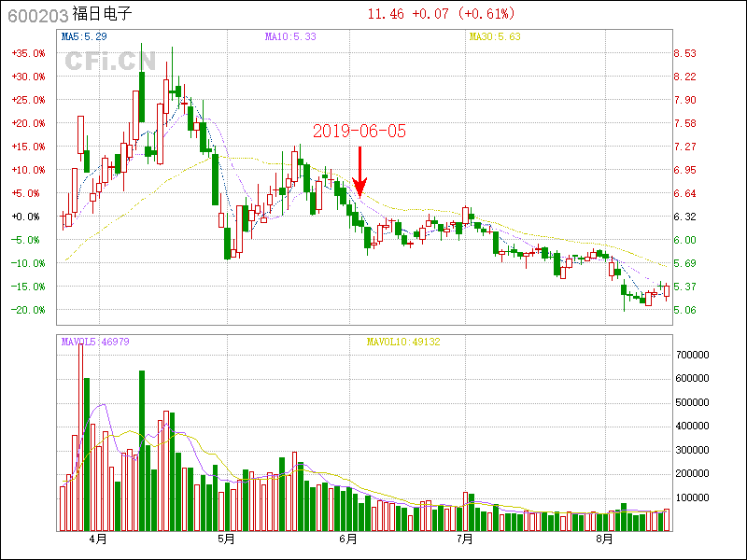Click the 8.53 price axis label
Screen dimensions: 747x560
pos(685,53)
